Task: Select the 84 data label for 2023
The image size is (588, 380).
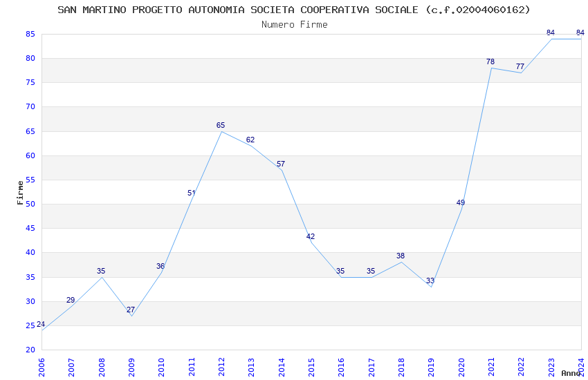Action: click(551, 33)
